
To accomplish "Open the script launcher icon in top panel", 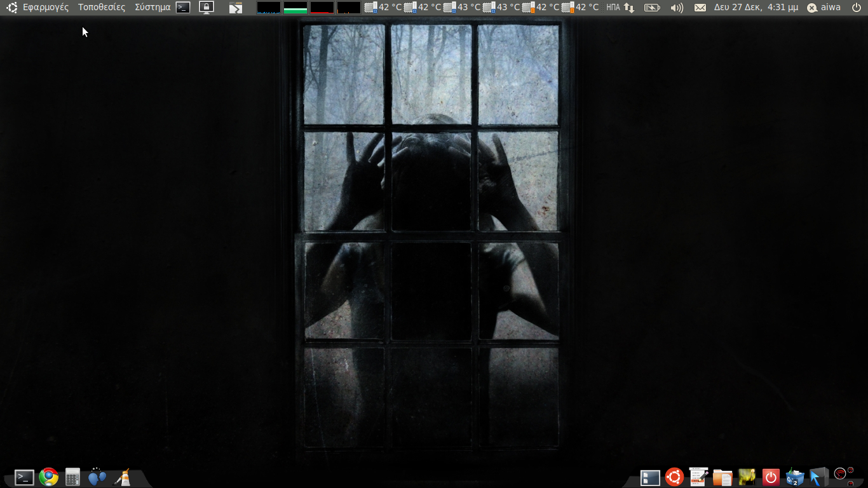I will point(236,8).
